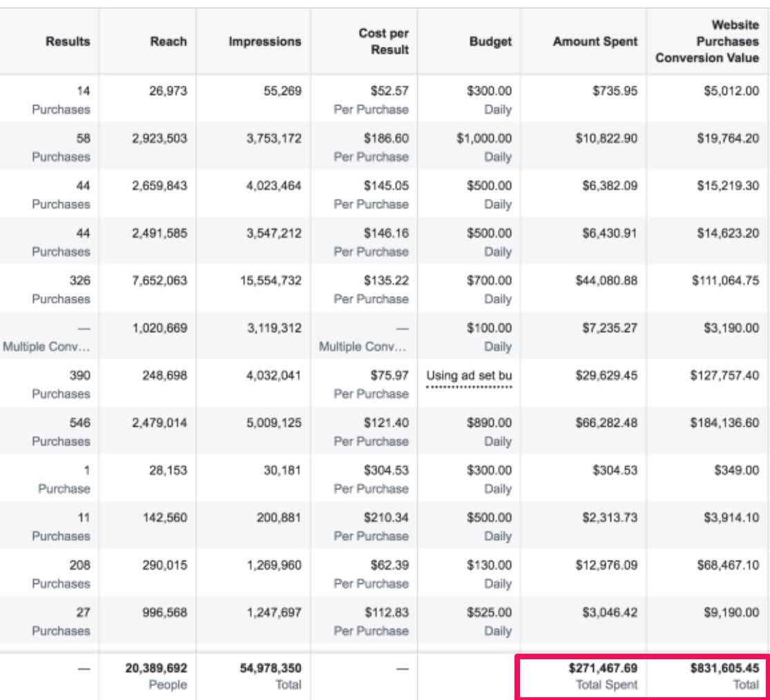This screenshot has height=700, width=770.
Task: Select the $3,190.00 conversion value
Action: click(731, 328)
